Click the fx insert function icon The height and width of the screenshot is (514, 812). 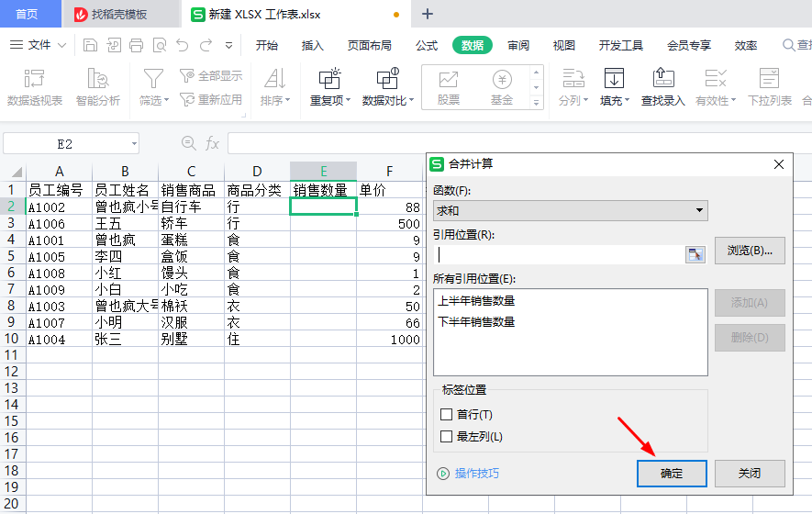pyautogui.click(x=212, y=143)
